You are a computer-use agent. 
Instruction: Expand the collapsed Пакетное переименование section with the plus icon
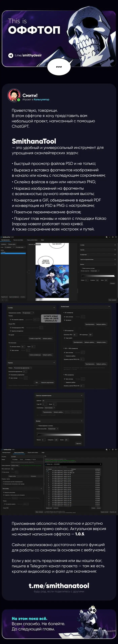tap(115, 260)
